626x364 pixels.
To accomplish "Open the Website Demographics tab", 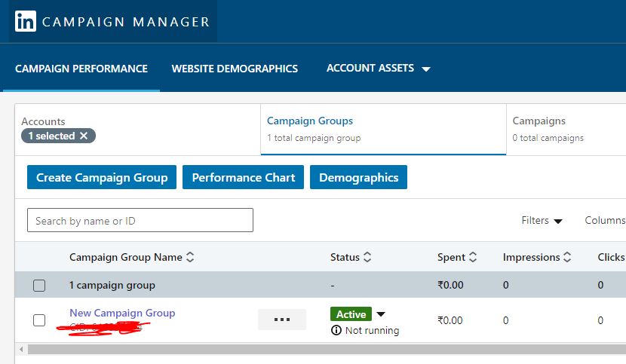I will (235, 69).
